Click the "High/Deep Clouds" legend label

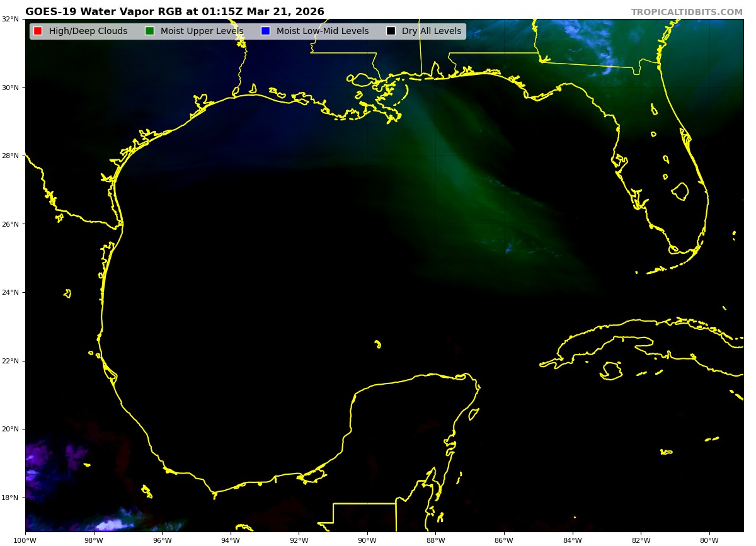tap(88, 31)
